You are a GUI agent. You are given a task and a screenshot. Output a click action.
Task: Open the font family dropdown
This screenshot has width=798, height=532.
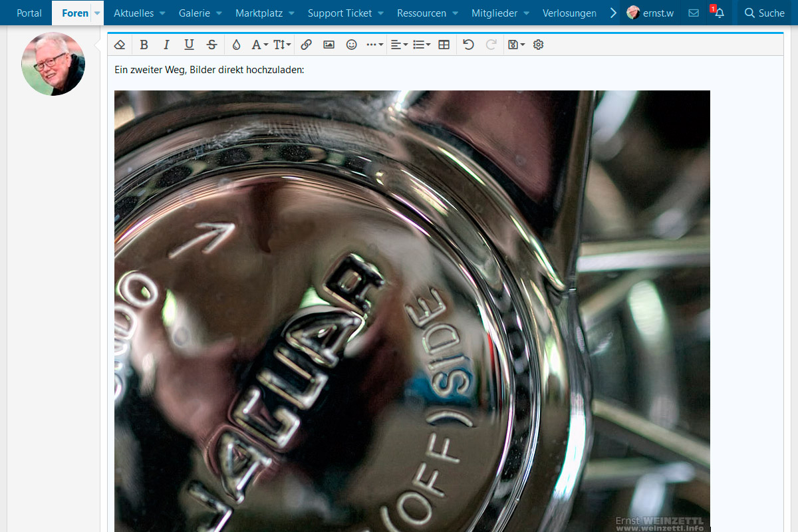[x=259, y=45]
